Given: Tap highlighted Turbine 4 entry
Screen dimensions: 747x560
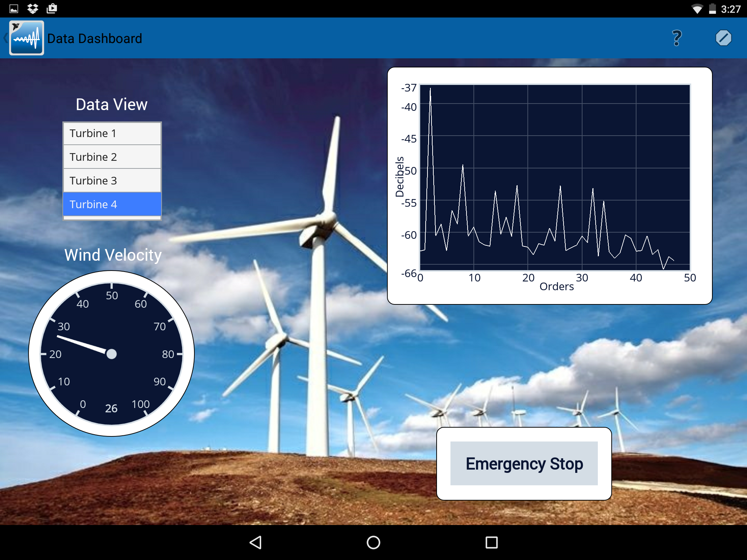Looking at the screenshot, I should 112,205.
